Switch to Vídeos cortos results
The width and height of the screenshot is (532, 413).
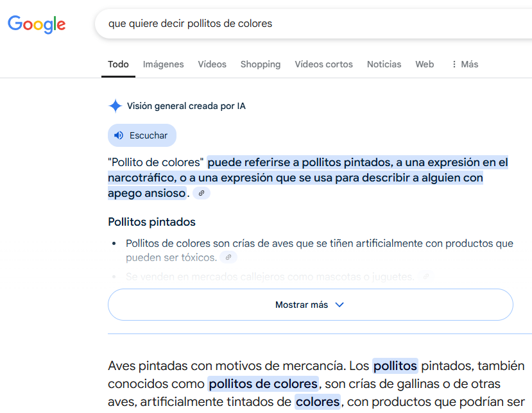click(323, 64)
